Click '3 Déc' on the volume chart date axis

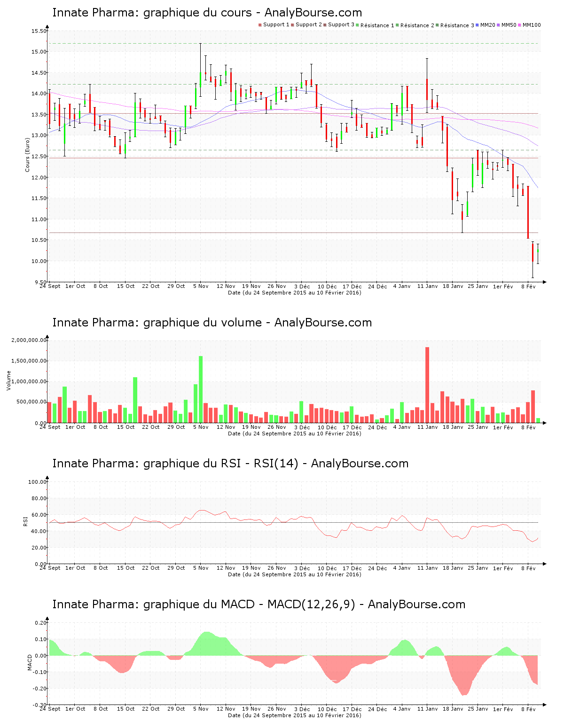[x=302, y=427]
